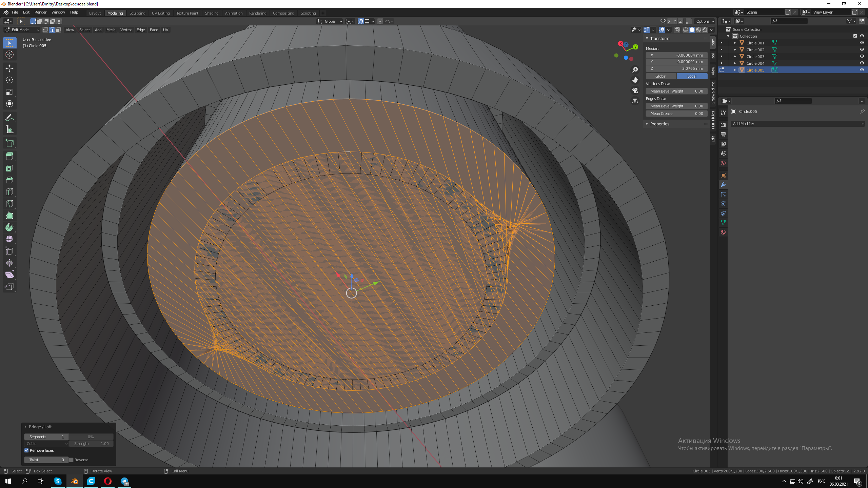Switch perspective/orthographic grid icon
868x488 pixels.
[635, 101]
